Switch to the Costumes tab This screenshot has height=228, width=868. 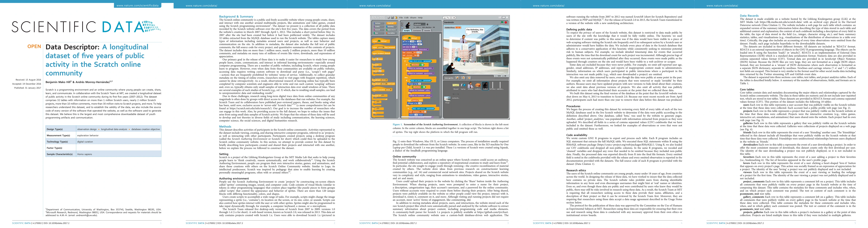click(417, 31)
